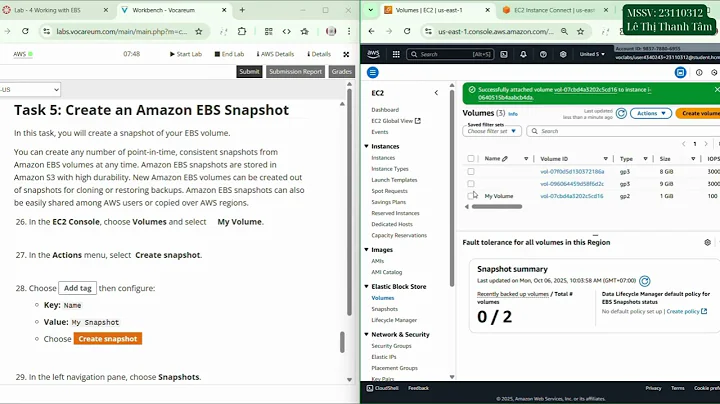This screenshot has height=404, width=720.
Task: Click Start Lab in Vocareum
Action: point(186,54)
